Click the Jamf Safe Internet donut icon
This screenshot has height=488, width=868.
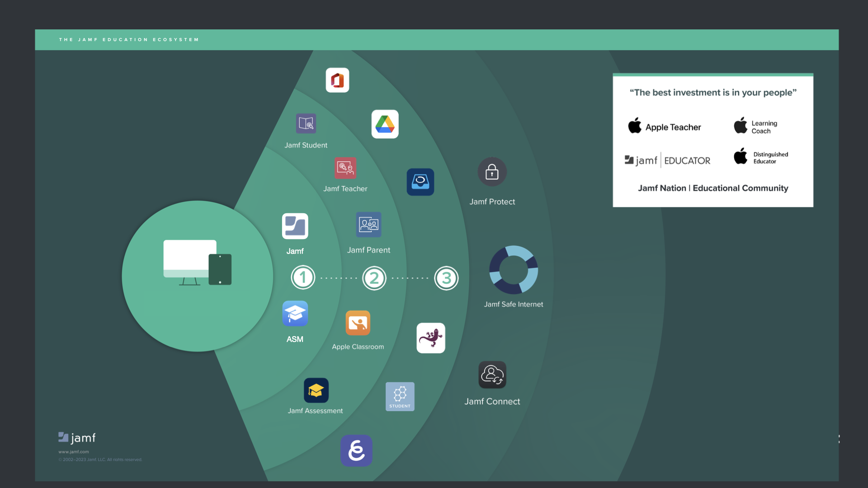(514, 270)
